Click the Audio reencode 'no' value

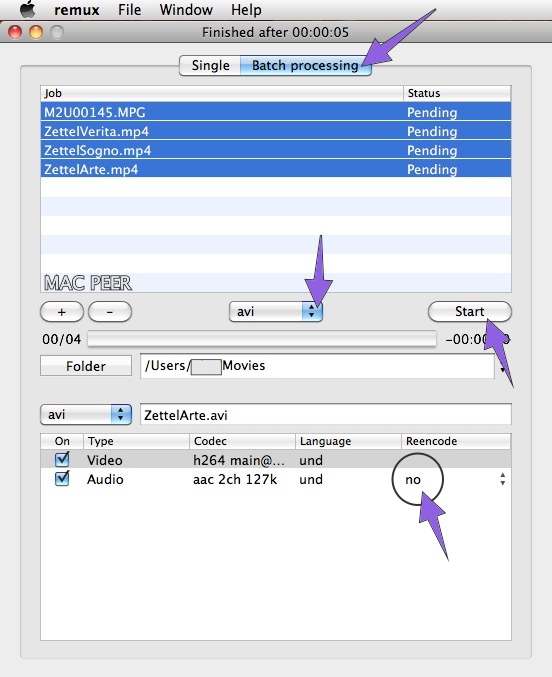point(413,479)
